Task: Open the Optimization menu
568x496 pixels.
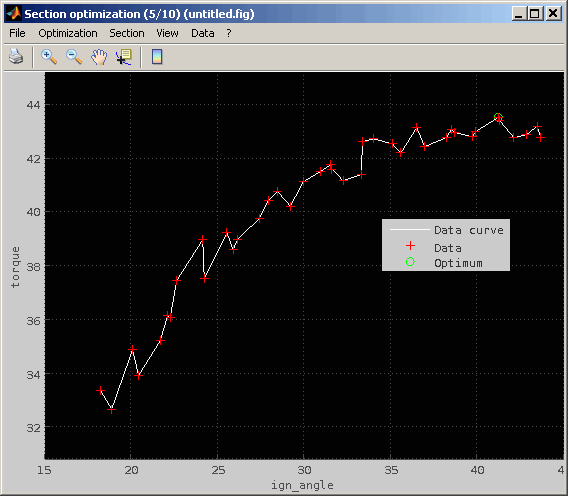Action: coord(68,33)
